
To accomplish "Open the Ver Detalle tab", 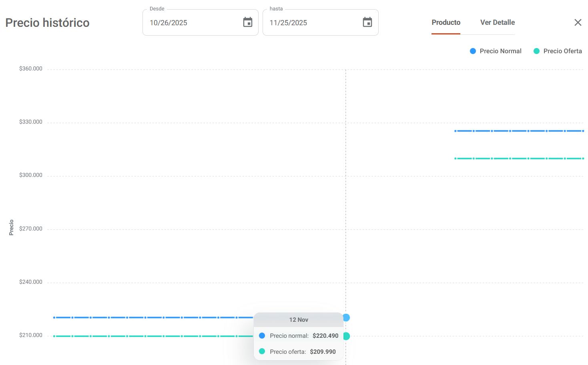I will tap(497, 22).
